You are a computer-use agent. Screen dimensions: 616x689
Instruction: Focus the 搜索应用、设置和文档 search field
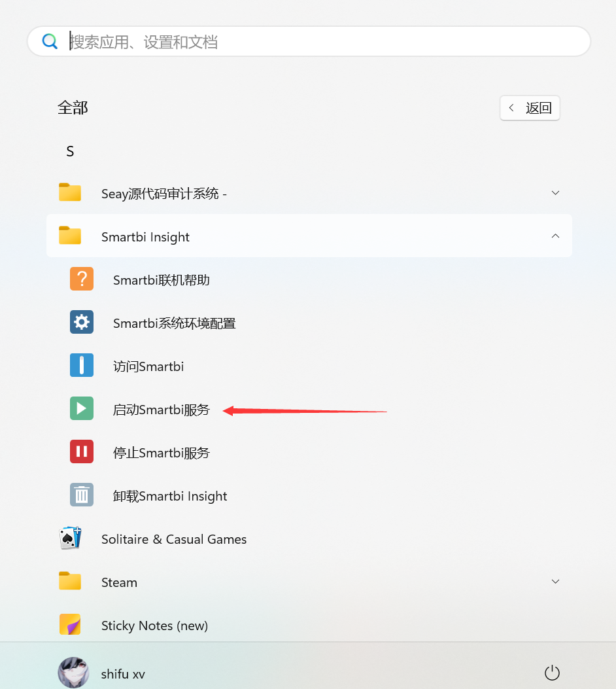click(309, 41)
